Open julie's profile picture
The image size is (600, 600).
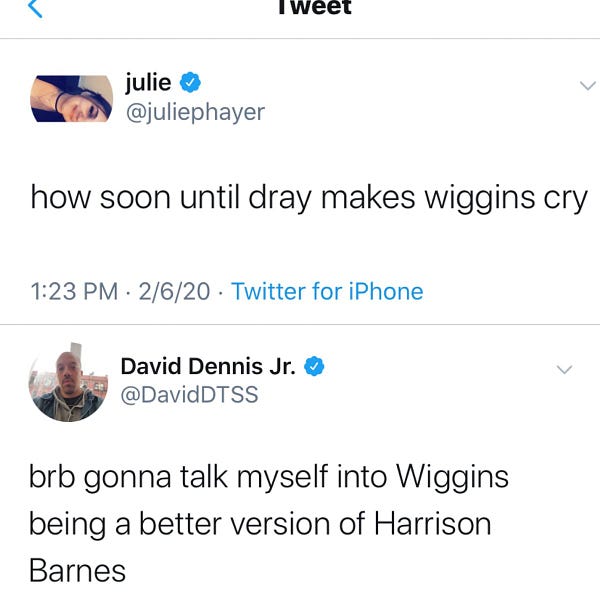click(x=72, y=99)
